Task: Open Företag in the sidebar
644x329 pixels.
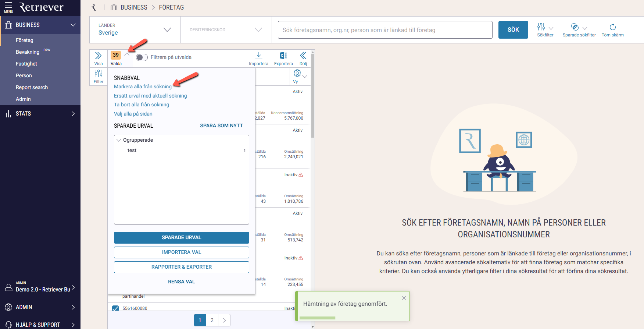Action: [x=25, y=40]
